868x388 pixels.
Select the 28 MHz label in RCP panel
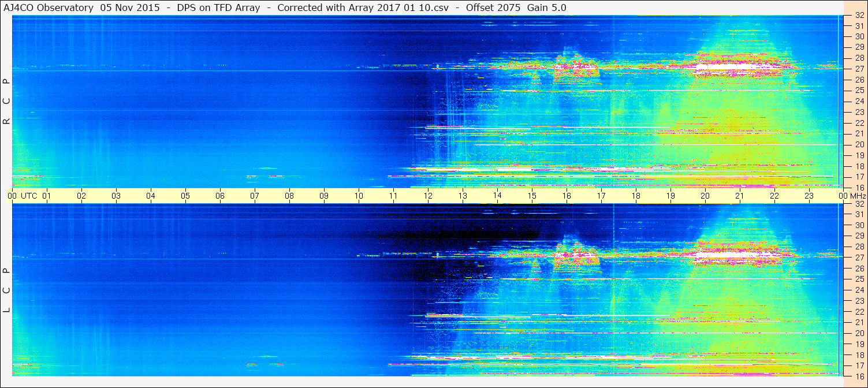coord(859,58)
